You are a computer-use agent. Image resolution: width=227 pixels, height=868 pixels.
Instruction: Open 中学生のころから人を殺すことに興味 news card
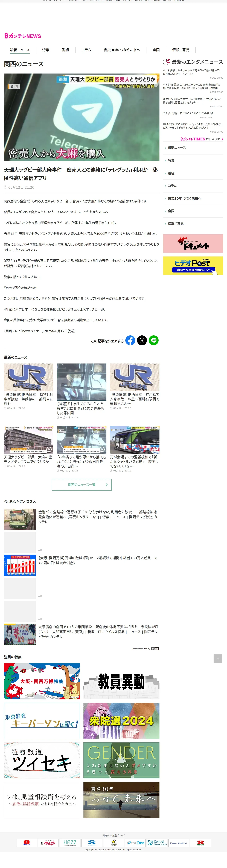pos(82,391)
